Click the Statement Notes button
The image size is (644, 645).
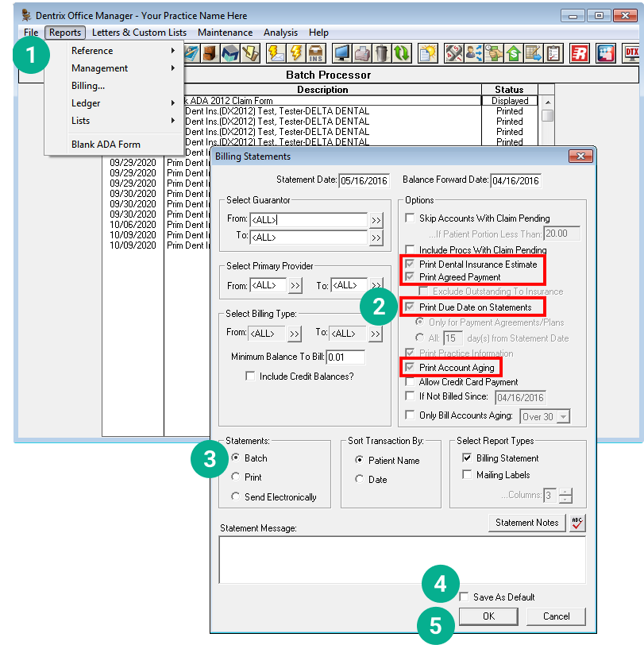click(x=527, y=523)
